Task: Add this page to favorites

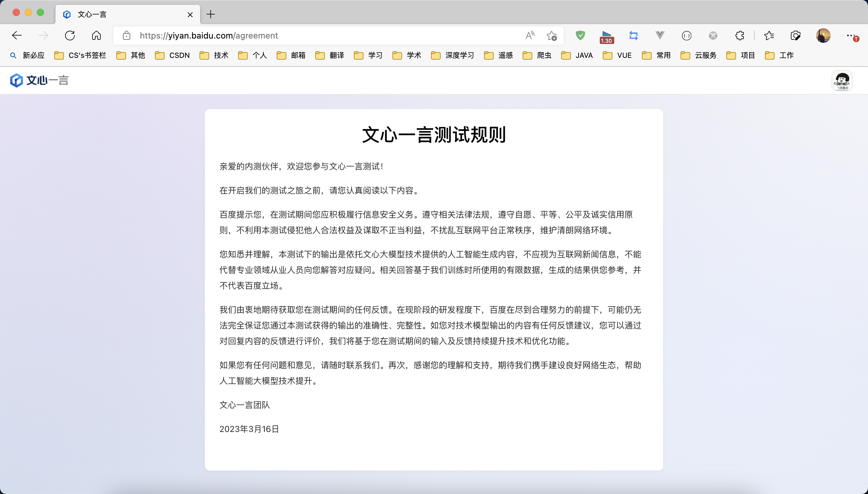Action: [552, 35]
